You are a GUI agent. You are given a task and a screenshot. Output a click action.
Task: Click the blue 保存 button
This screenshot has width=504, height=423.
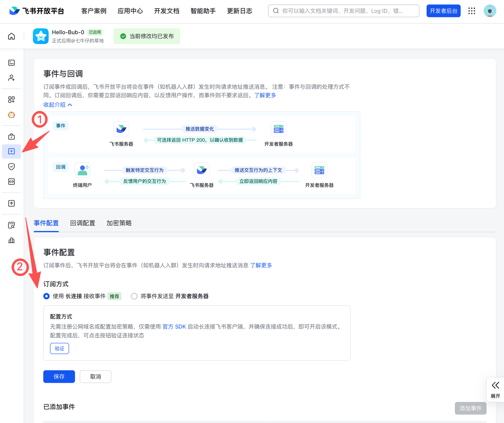point(59,377)
